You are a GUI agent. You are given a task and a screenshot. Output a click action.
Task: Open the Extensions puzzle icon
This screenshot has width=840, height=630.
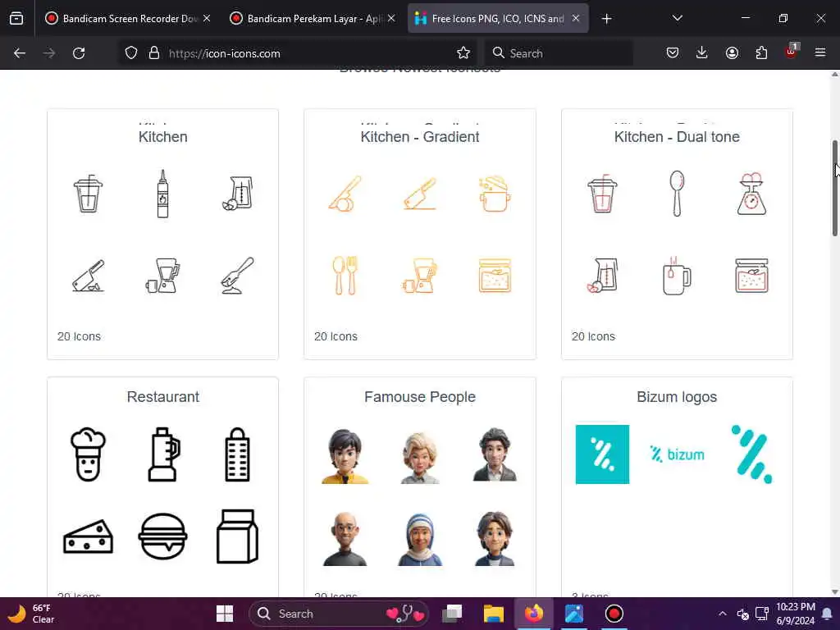pos(761,52)
